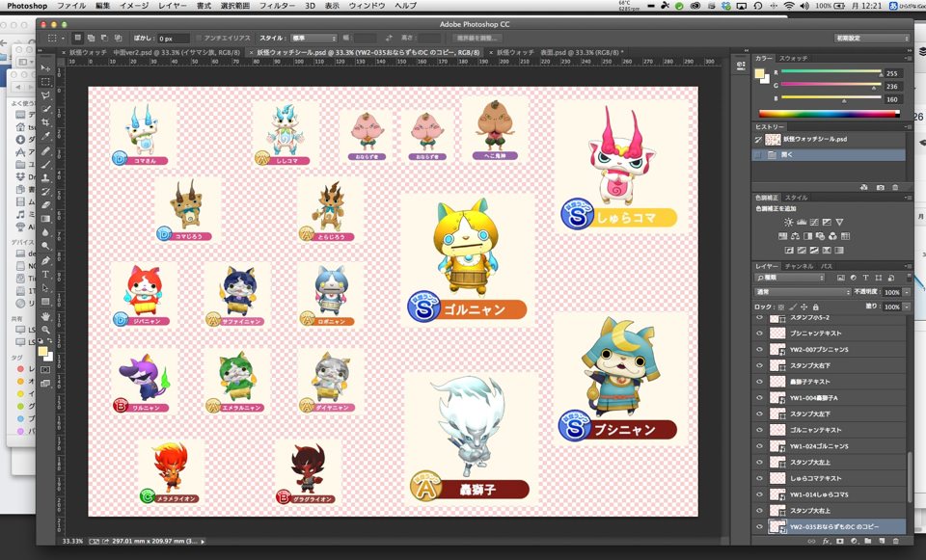
Task: Select the Blur tool
Action: tap(45, 232)
